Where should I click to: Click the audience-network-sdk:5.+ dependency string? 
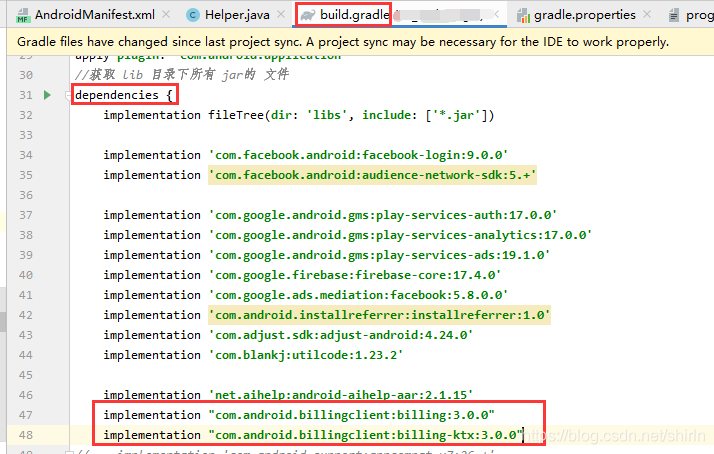click(372, 175)
